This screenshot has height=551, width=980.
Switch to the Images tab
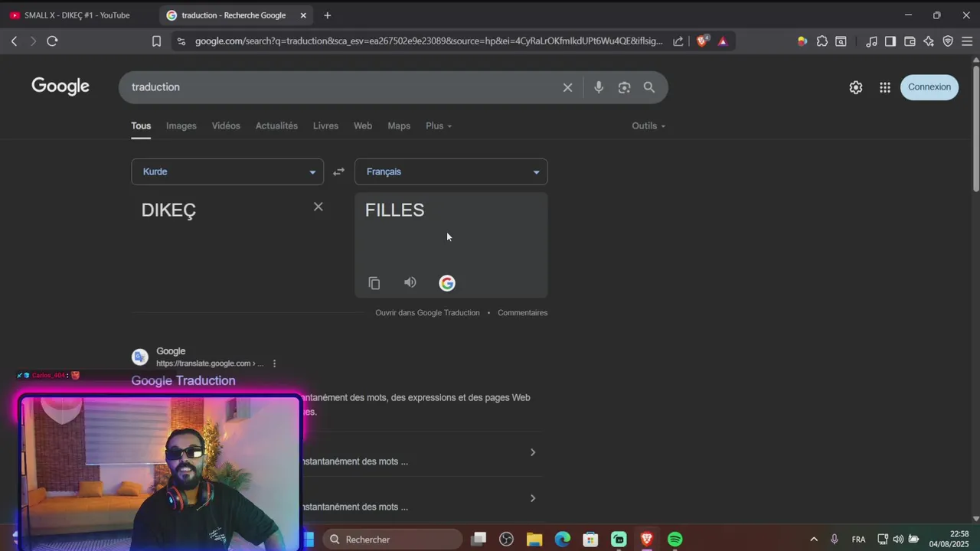(181, 126)
